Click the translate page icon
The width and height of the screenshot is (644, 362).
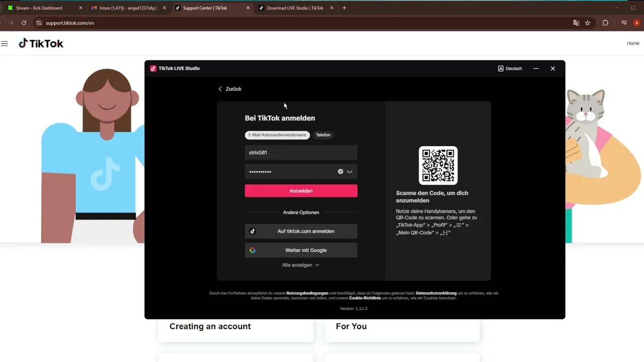pyautogui.click(x=577, y=23)
